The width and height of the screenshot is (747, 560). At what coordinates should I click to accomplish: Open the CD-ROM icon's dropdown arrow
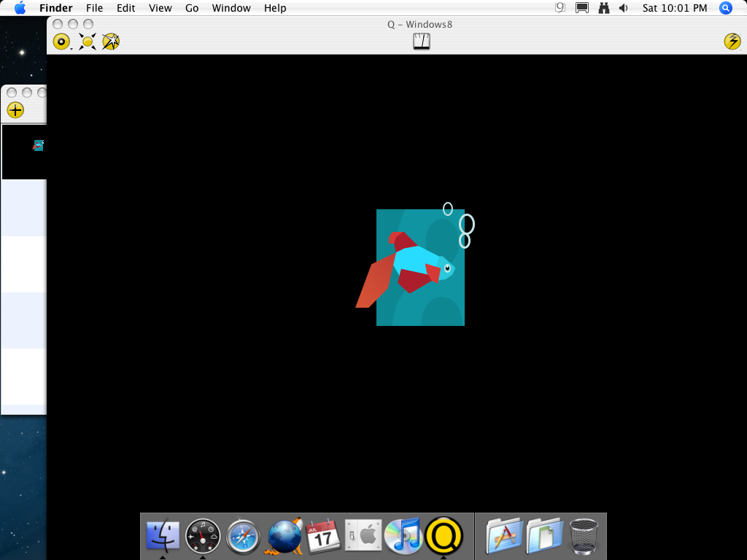(x=71, y=49)
